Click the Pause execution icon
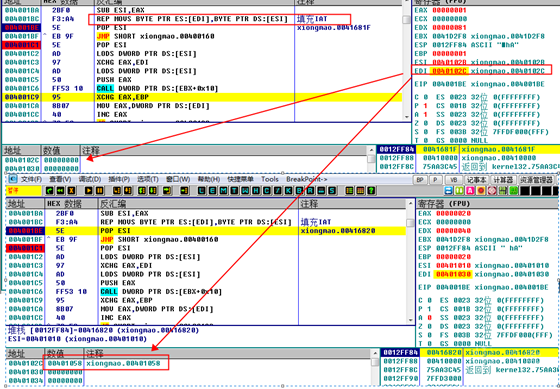 click(x=100, y=191)
